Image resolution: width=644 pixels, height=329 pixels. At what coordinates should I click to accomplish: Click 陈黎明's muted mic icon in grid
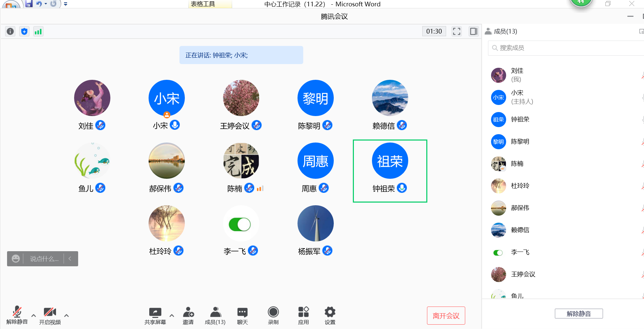(x=327, y=125)
